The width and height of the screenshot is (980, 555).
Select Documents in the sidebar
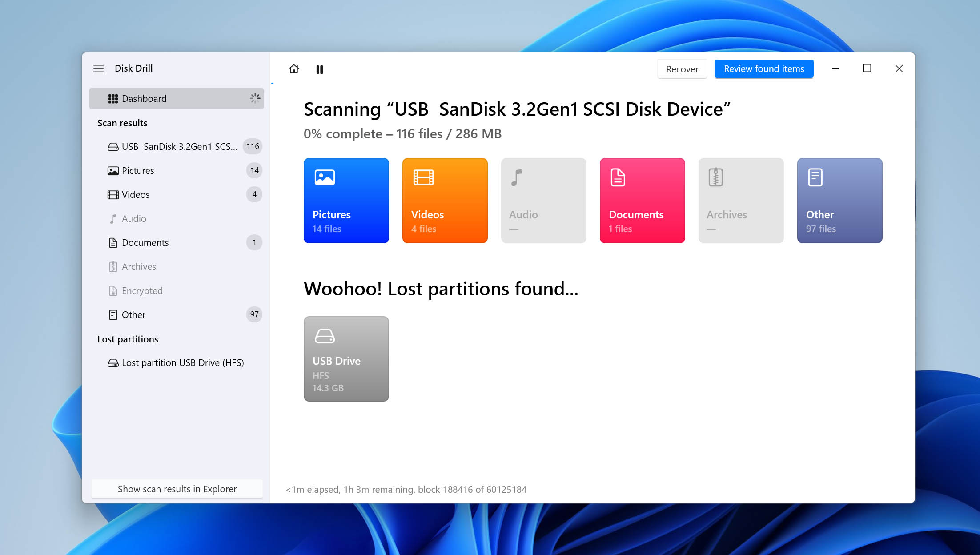(x=177, y=242)
